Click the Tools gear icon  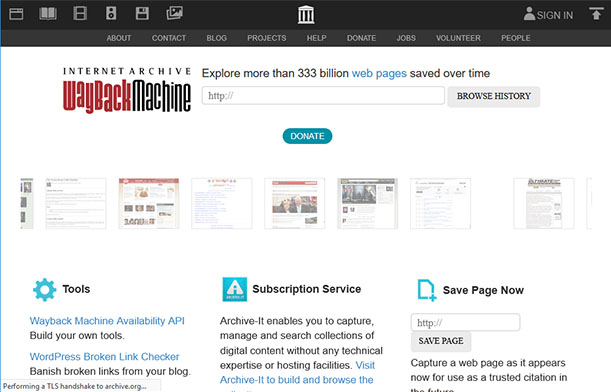click(x=44, y=290)
